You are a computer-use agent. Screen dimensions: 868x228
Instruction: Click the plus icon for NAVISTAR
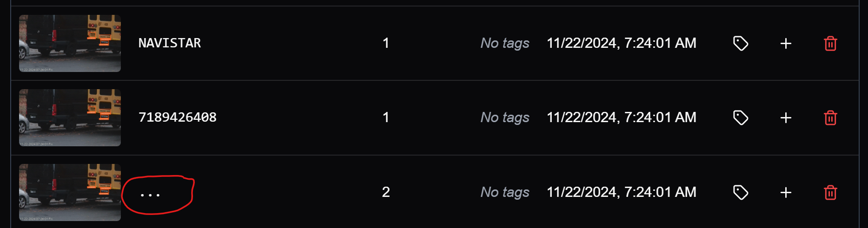click(786, 43)
